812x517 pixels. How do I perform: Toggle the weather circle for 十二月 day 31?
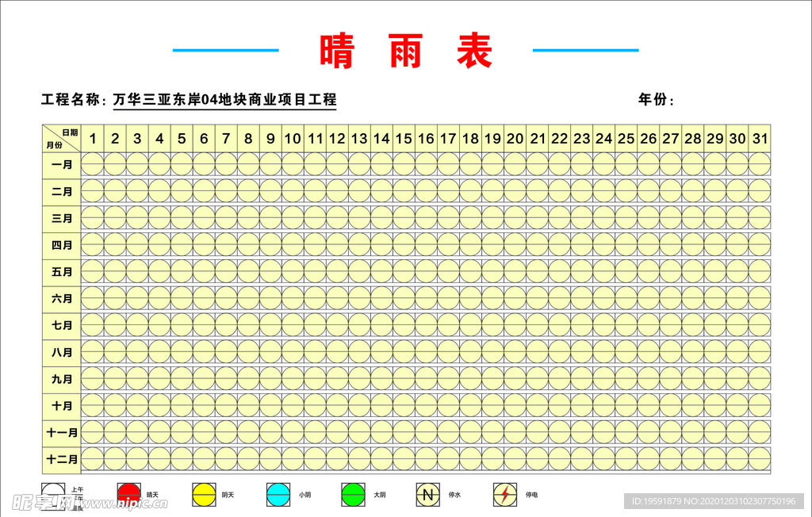pos(760,458)
